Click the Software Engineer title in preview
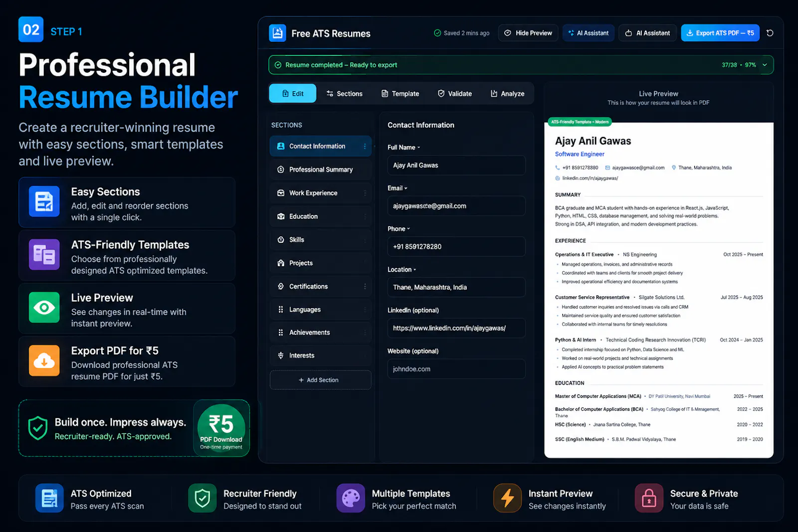 pos(580,154)
